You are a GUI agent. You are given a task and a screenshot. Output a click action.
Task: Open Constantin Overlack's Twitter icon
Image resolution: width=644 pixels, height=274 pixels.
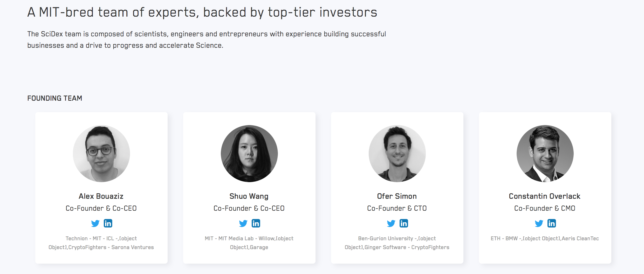click(539, 223)
